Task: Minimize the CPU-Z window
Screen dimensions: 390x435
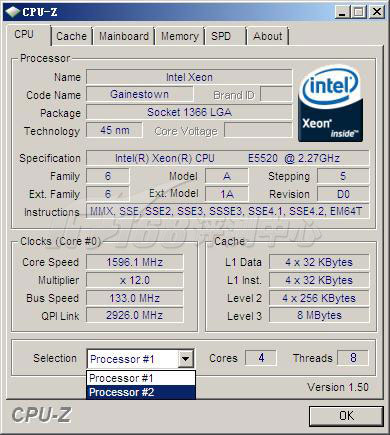Action: pyautogui.click(x=342, y=12)
